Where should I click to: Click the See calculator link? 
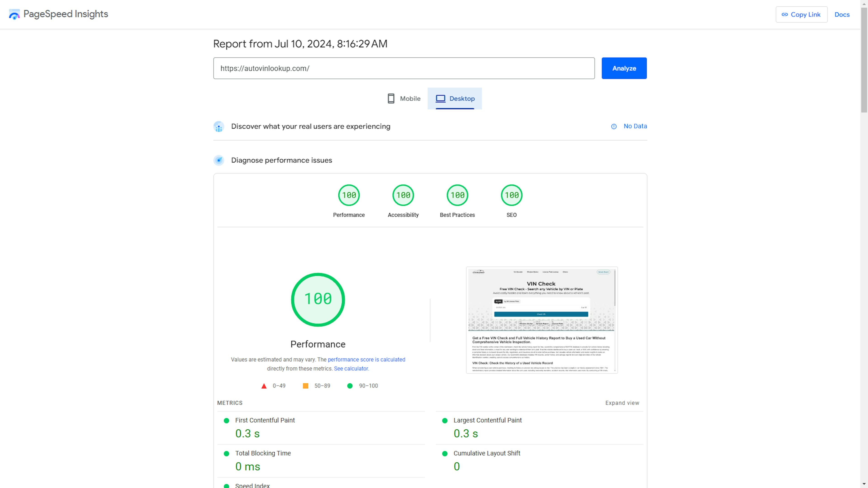point(351,368)
